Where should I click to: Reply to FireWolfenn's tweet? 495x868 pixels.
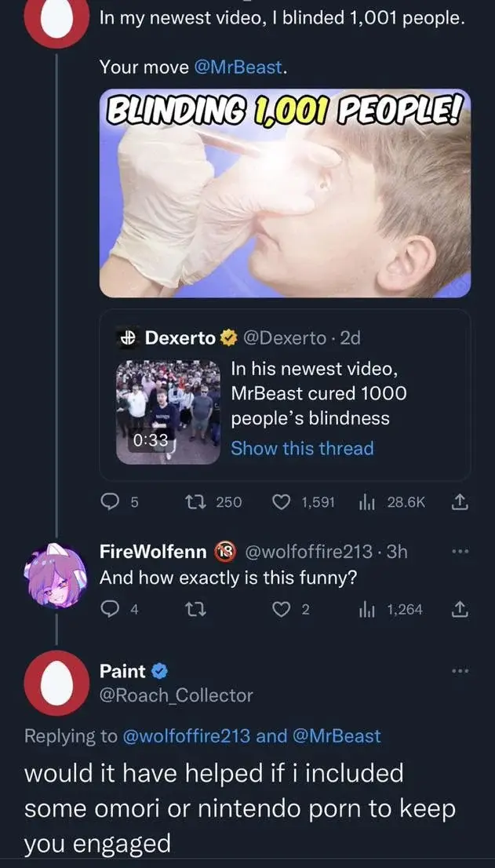pos(110,607)
